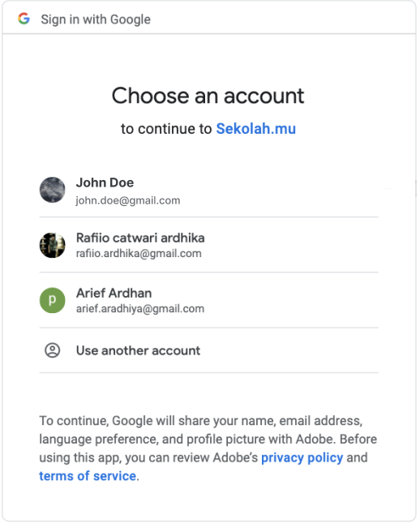Click the Google data sharing disclaimer text
The width and height of the screenshot is (420, 524).
point(208,448)
